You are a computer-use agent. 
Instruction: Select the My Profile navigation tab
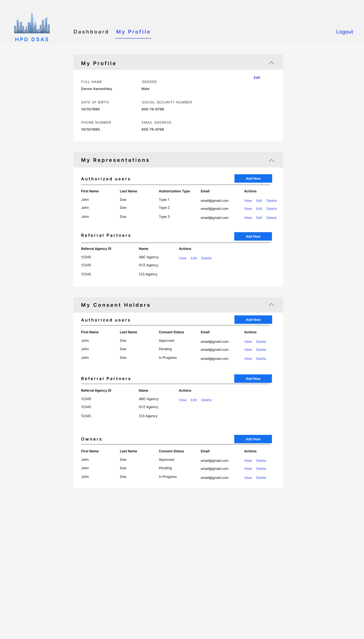point(133,32)
